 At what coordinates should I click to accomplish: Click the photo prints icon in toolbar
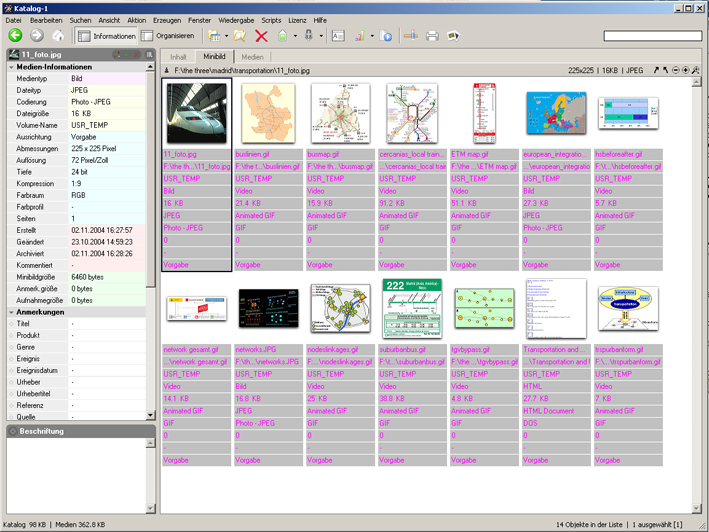pos(454,36)
